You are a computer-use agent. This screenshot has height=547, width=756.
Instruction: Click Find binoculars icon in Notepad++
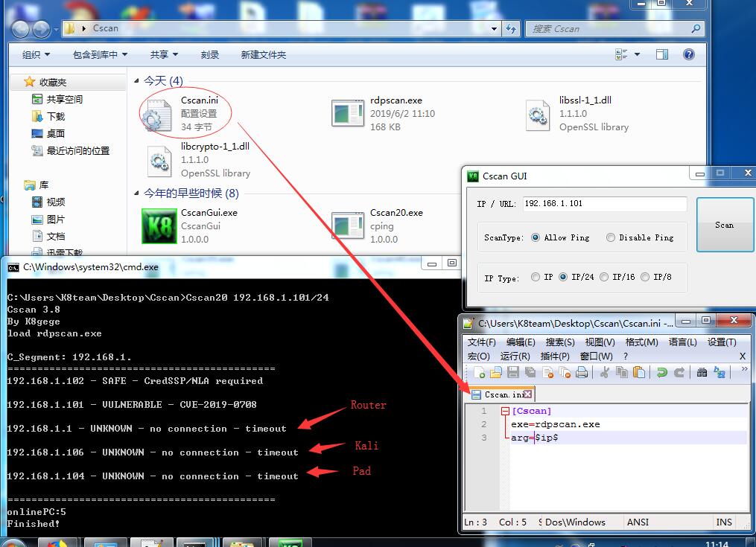click(x=702, y=372)
